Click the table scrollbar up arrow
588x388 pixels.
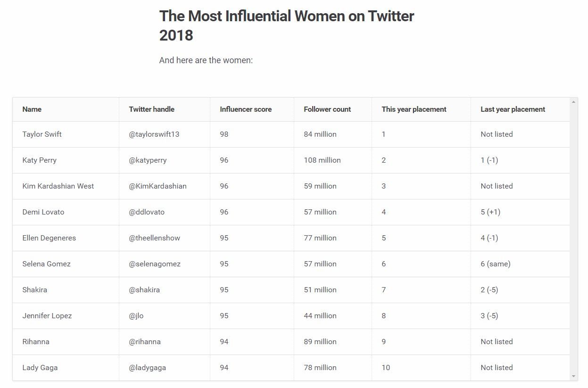tap(573, 102)
